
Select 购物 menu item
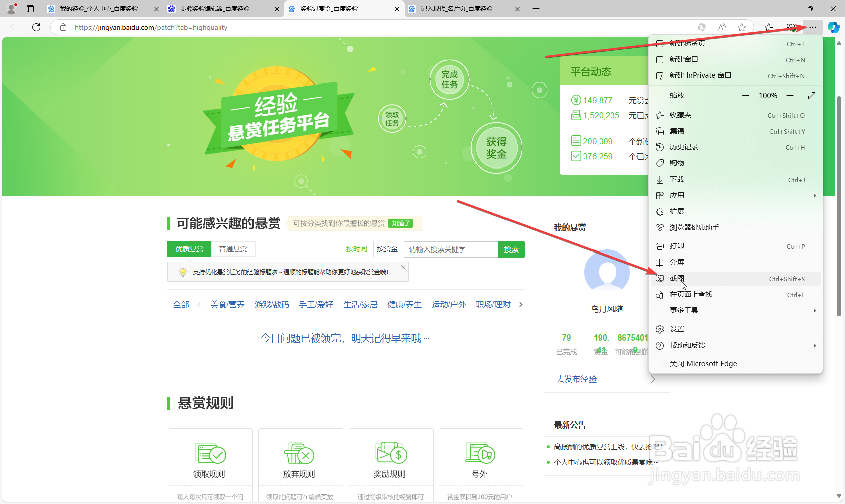(736, 163)
